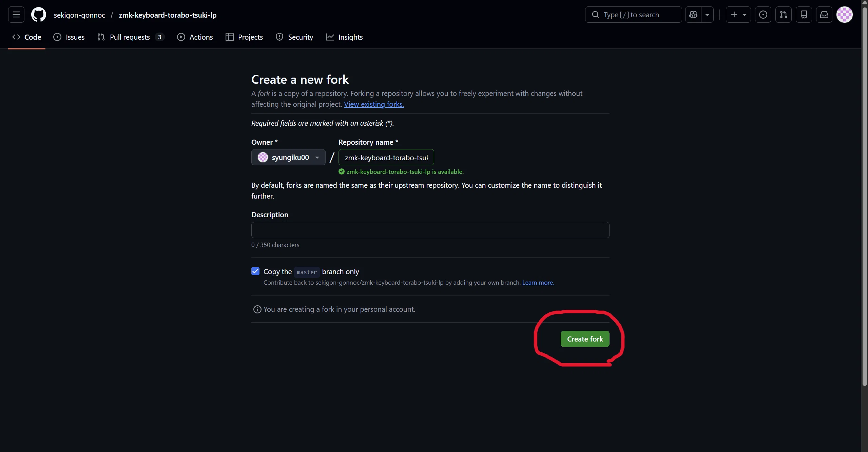868x452 pixels.
Task: Toggle Copy the master branch only checkbox
Action: [255, 271]
